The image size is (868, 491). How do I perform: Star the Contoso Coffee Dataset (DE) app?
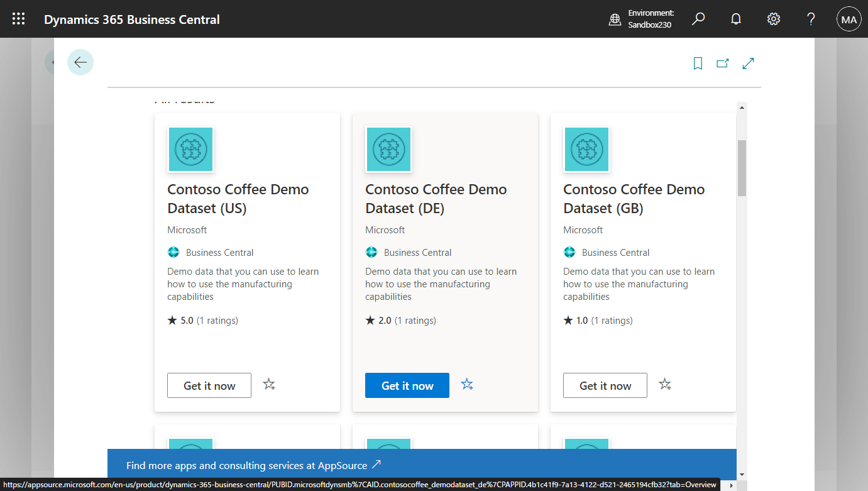467,384
